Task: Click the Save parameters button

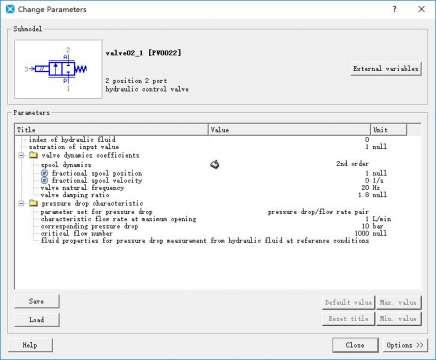Action: 37,301
